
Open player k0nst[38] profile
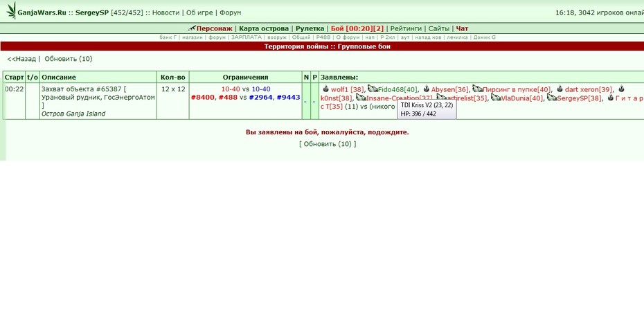(337, 98)
